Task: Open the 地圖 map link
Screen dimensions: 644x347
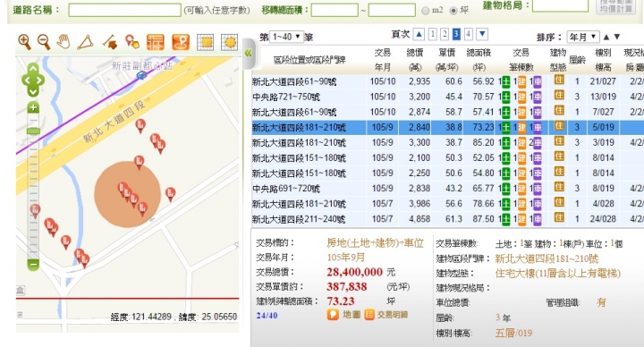Action: pyautogui.click(x=343, y=315)
